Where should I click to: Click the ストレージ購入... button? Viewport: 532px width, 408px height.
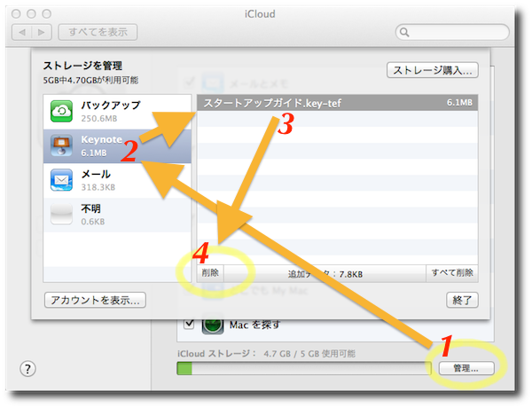(433, 70)
